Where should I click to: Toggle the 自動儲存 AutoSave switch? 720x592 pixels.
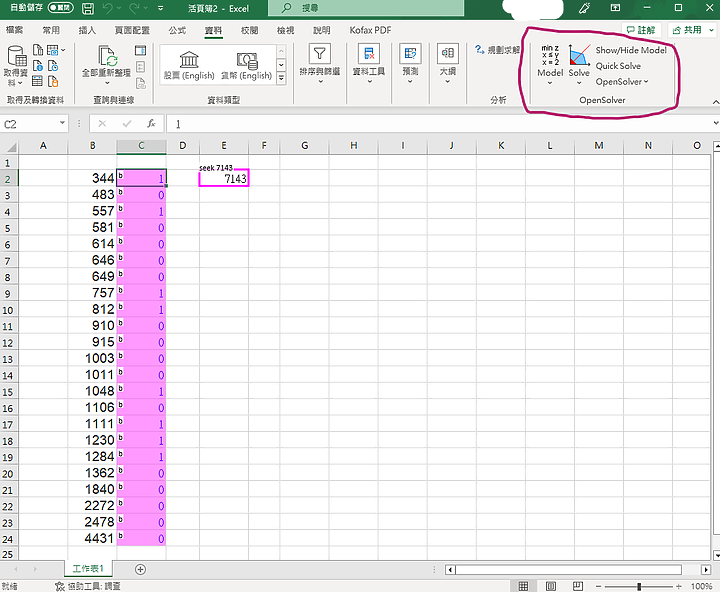click(61, 8)
